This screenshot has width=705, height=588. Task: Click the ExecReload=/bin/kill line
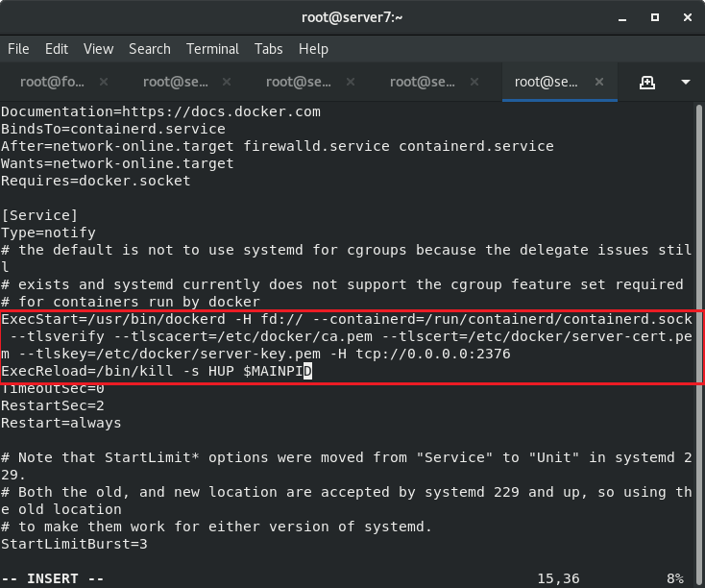tap(156, 371)
